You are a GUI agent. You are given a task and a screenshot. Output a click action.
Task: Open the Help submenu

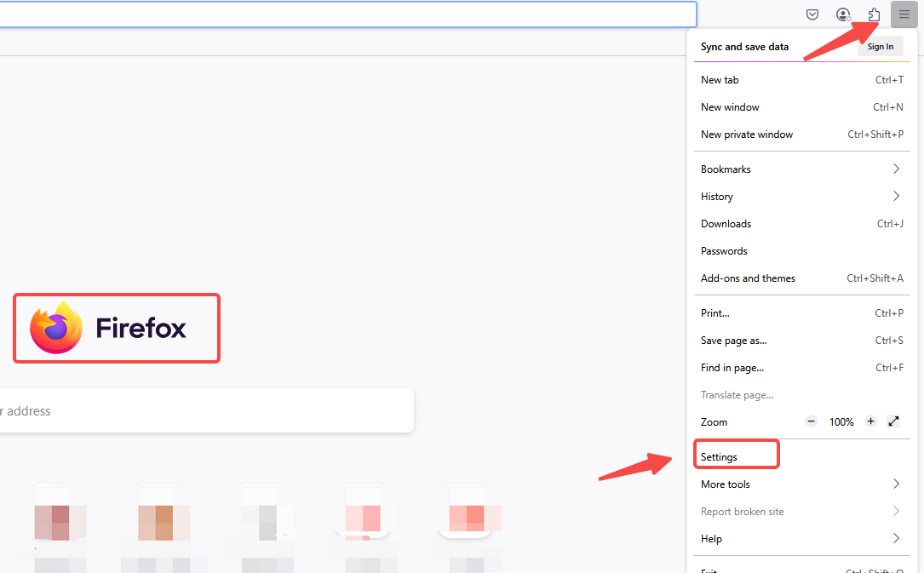801,539
